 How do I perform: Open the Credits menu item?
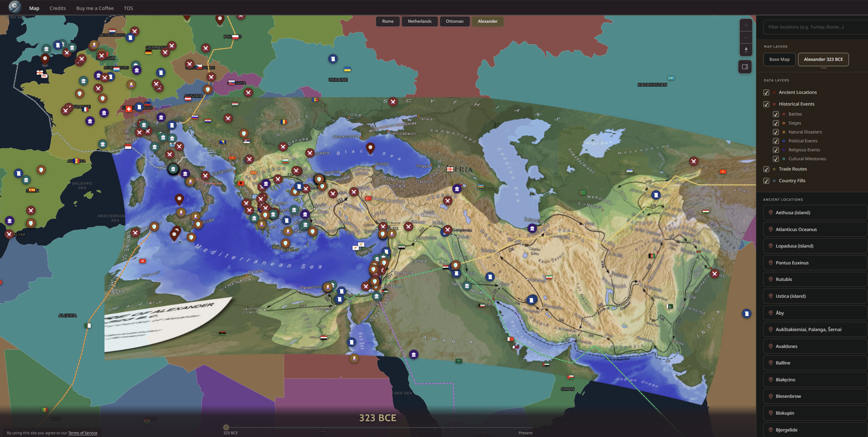(x=57, y=8)
